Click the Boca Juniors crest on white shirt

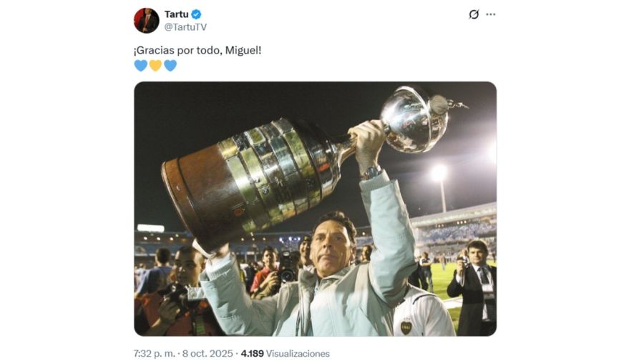[406, 327]
